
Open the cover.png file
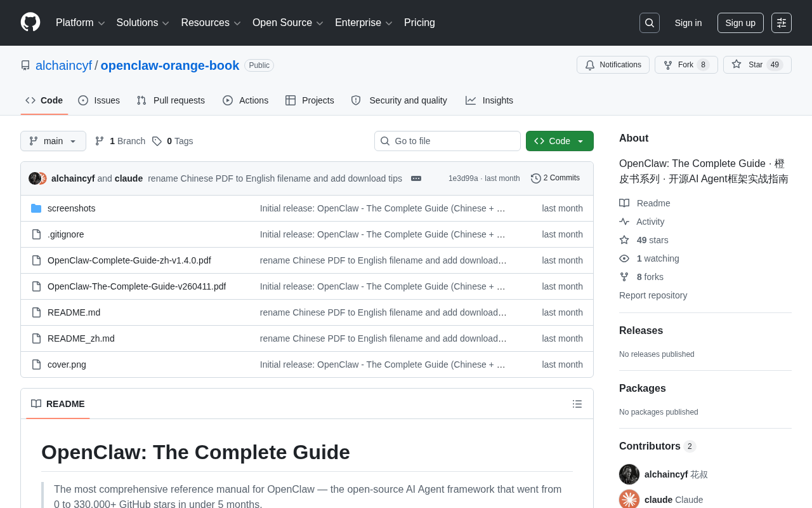67,364
